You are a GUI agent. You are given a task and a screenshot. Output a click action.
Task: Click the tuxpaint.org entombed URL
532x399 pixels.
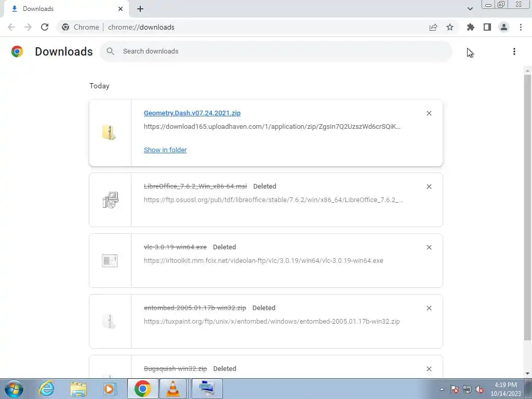pos(272,321)
